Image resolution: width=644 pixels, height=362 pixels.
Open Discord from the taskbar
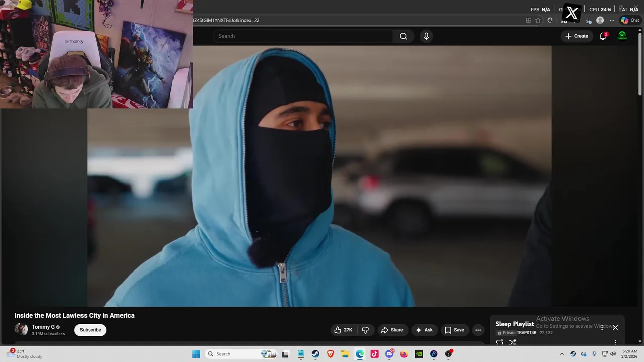[389, 354]
